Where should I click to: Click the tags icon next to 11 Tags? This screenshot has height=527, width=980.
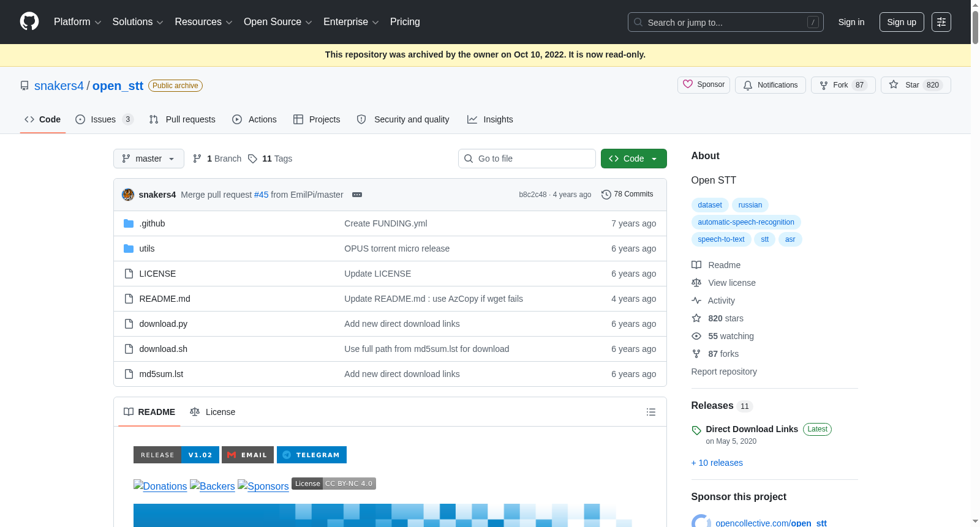[x=252, y=159]
